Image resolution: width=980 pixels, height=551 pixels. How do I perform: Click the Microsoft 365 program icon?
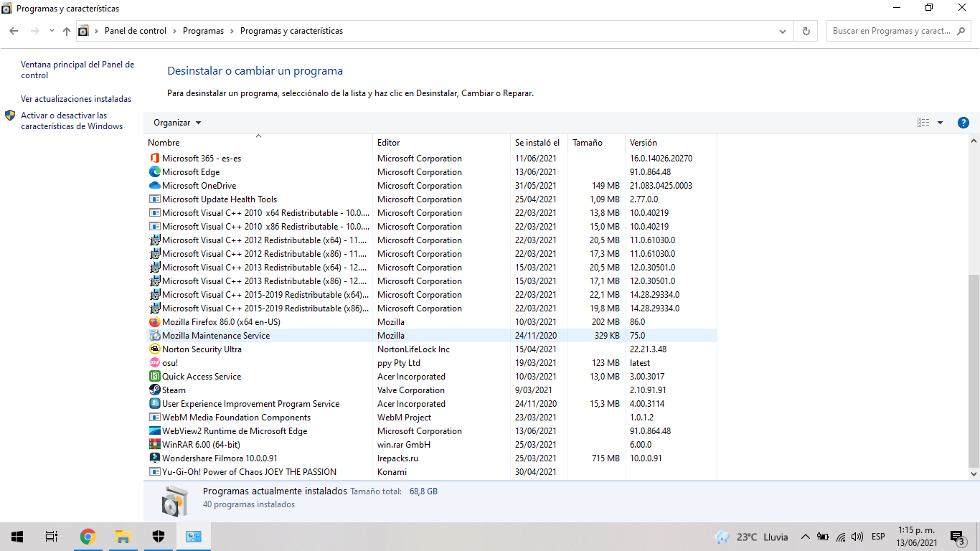[154, 159]
